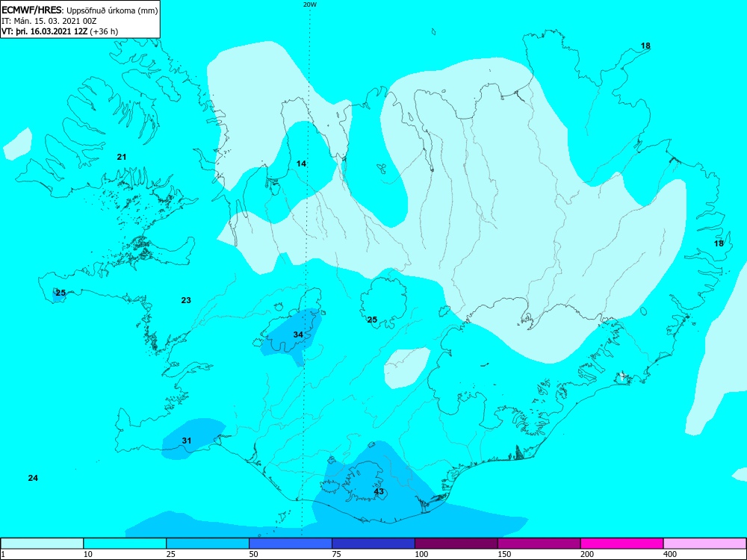Click the 23 precipitation value on the map
The image size is (747, 560).
186,300
